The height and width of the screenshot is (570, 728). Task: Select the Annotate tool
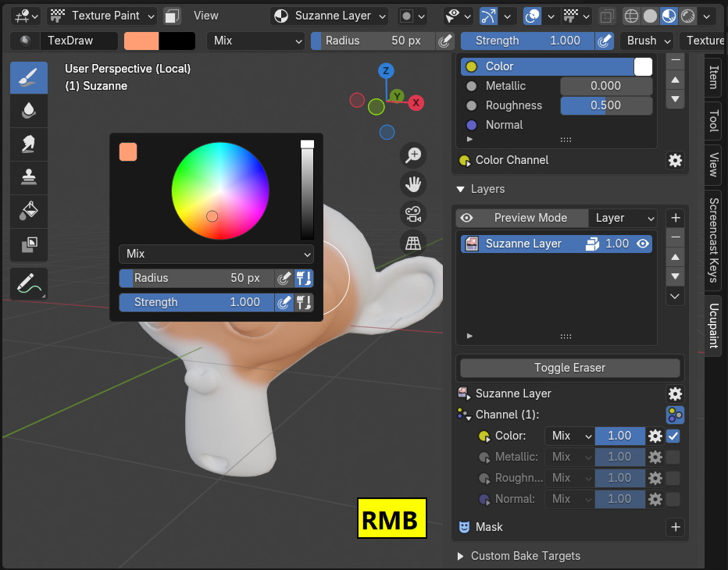pyautogui.click(x=29, y=283)
